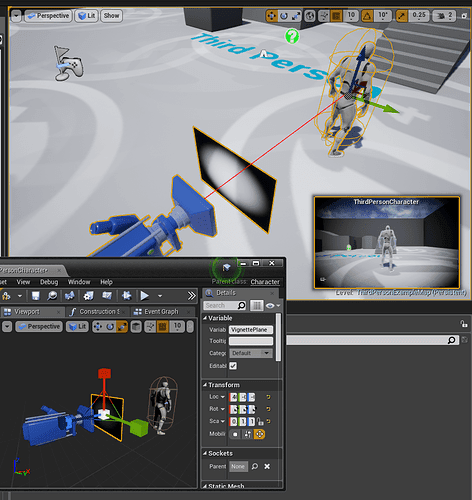Reset Rotation to default yellow arrow
472x500 pixels.
coord(268,409)
